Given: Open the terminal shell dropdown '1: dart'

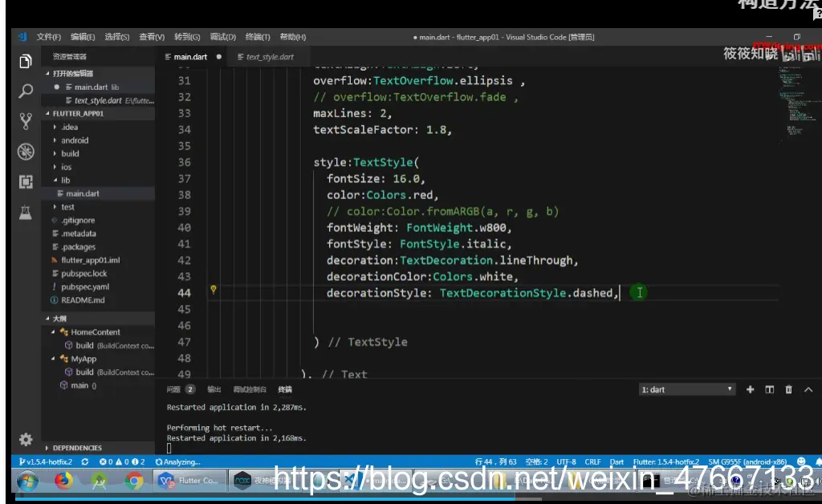Looking at the screenshot, I should point(687,389).
